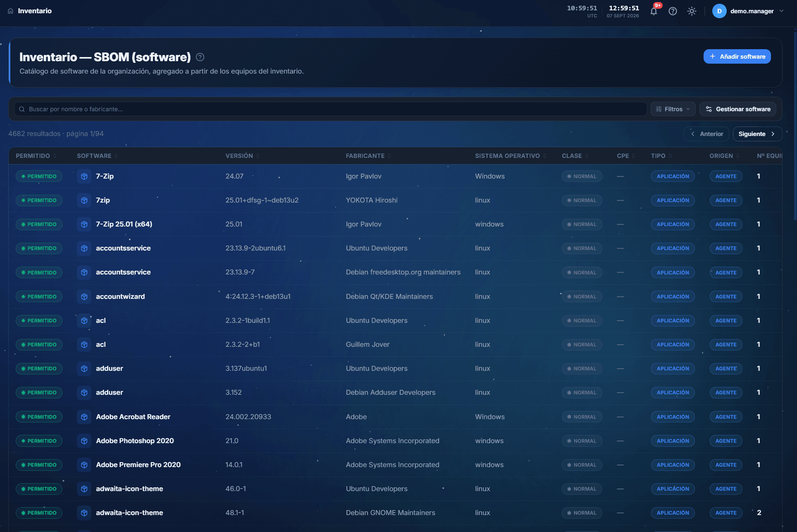The image size is (797, 532).
Task: Open demo.manager account dropdown
Action: 748,11
